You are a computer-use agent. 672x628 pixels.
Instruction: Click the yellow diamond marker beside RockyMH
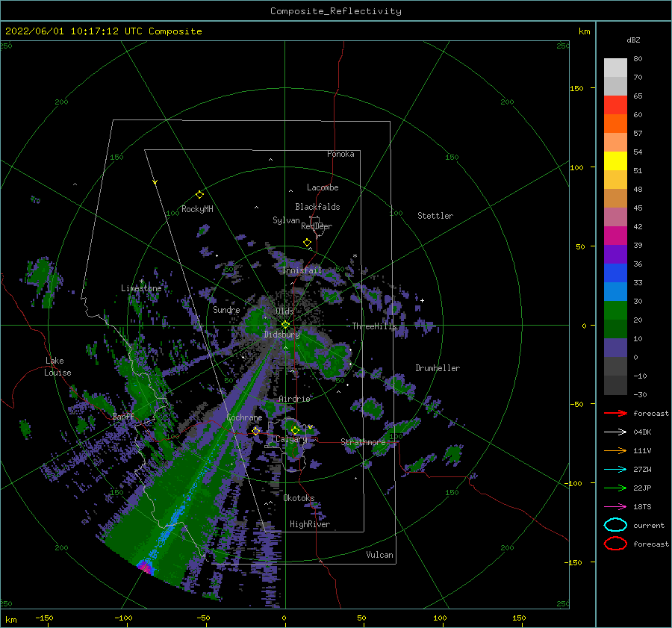[199, 195]
